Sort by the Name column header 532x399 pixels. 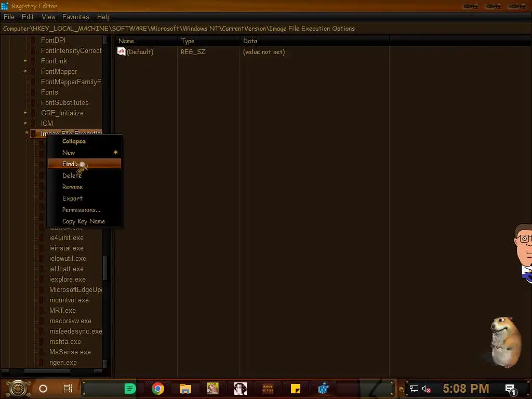click(x=146, y=41)
